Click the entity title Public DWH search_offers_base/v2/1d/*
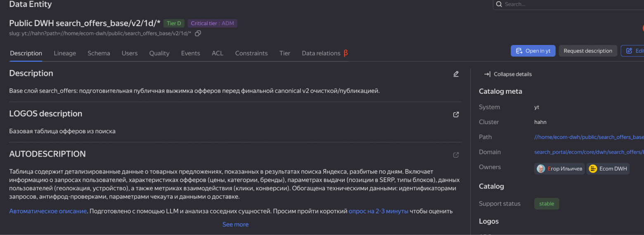 click(x=85, y=23)
